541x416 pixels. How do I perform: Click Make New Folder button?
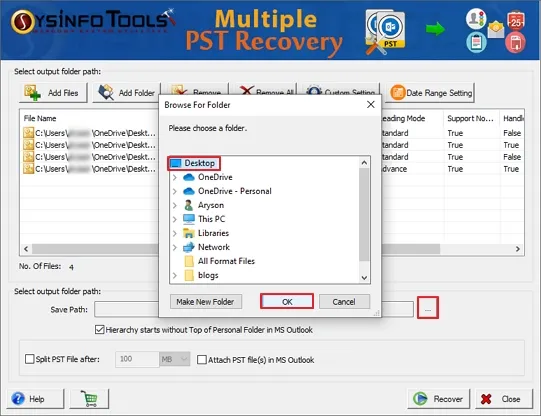tap(206, 302)
